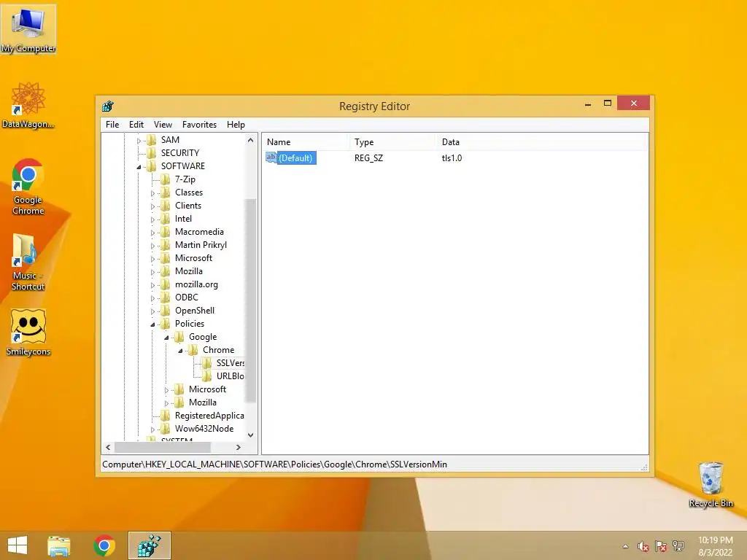747x560 pixels.
Task: Expand the Macromedia key
Action: click(152, 233)
